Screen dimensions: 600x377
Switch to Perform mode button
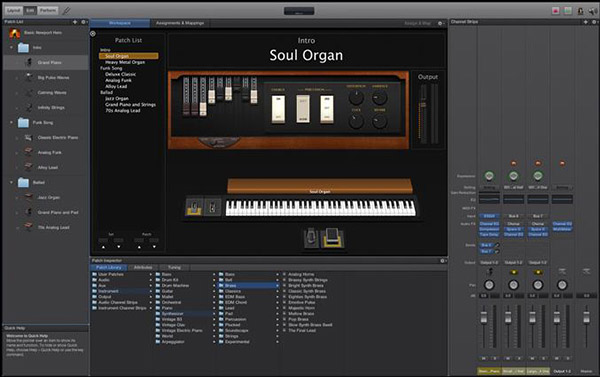pos(48,10)
